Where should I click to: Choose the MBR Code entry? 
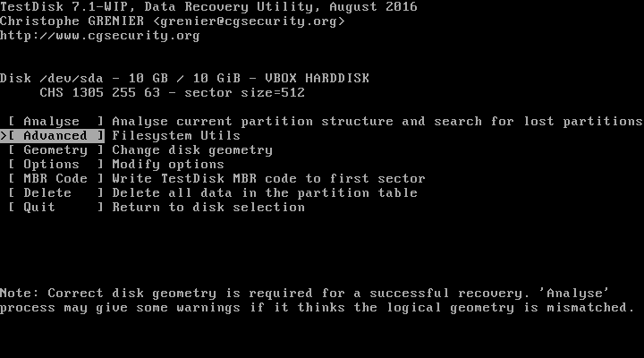tap(55, 179)
